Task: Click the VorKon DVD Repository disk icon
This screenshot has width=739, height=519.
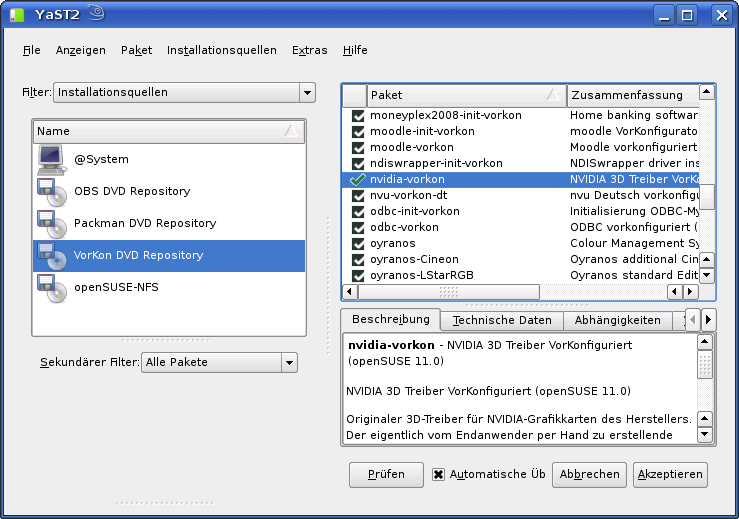Action: 51,256
